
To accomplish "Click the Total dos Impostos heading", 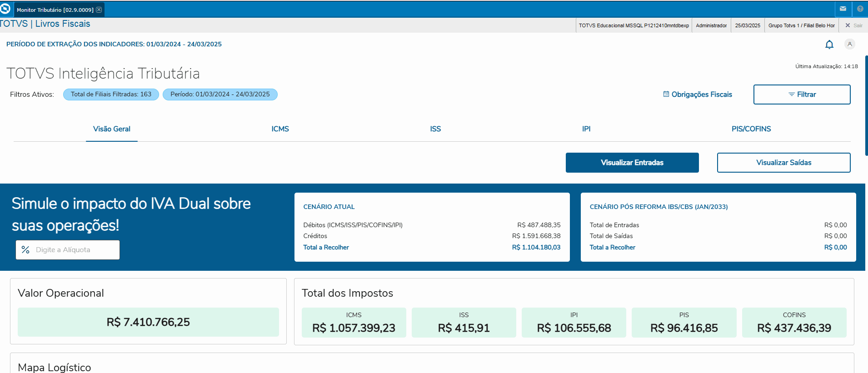I will tap(348, 293).
